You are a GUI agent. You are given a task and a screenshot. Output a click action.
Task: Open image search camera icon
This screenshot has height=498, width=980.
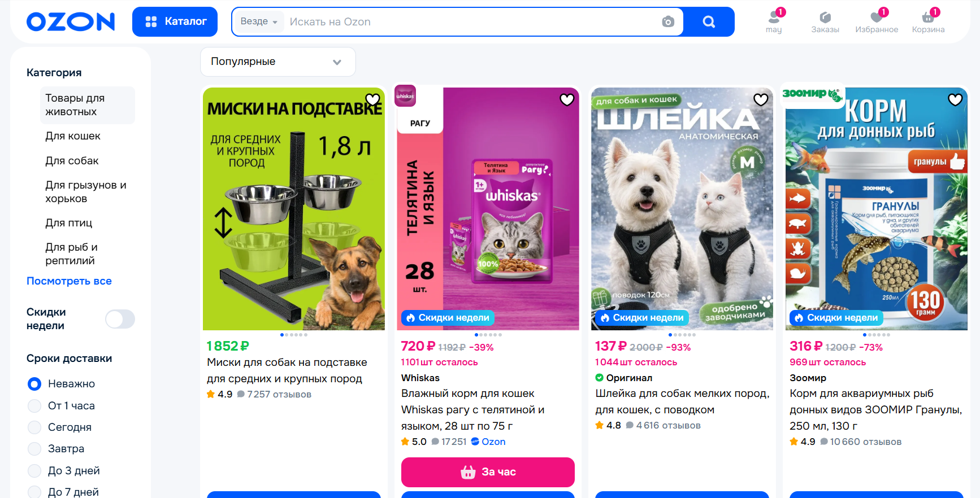[668, 21]
